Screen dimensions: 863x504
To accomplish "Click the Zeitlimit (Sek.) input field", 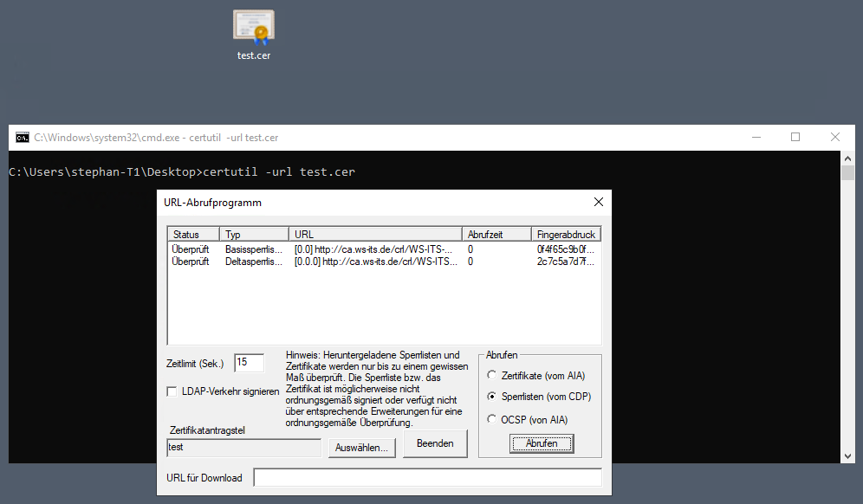I will (x=250, y=363).
